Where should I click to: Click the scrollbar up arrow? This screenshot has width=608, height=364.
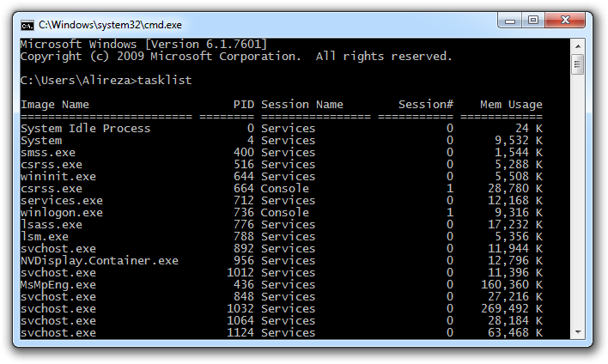pyautogui.click(x=578, y=46)
